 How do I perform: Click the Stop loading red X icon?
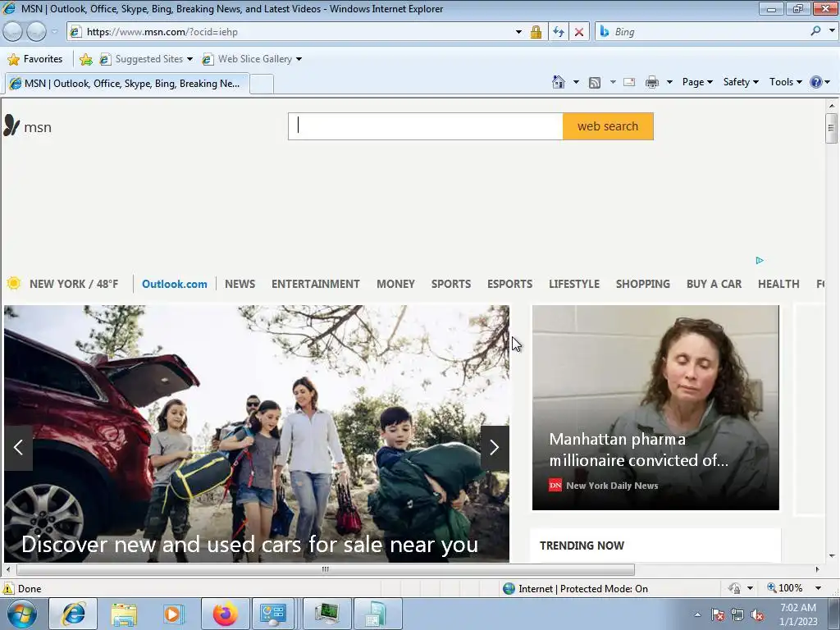tap(579, 32)
